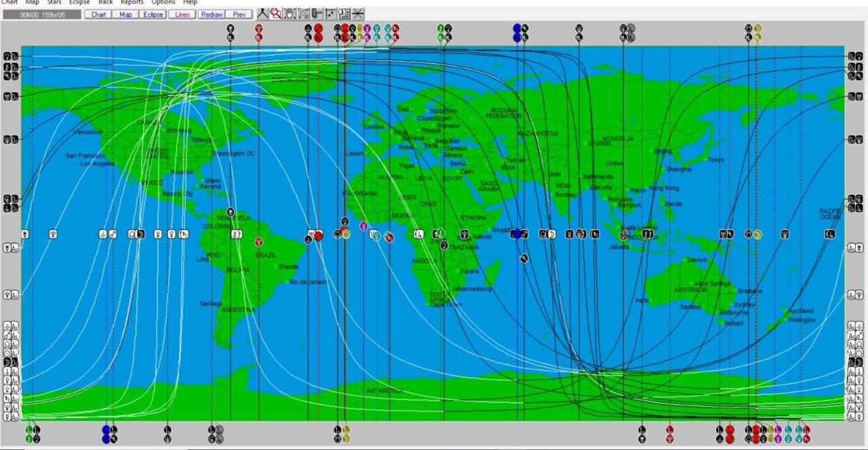
Task: Click the magenta planet marker near West Africa
Action: (x=363, y=226)
